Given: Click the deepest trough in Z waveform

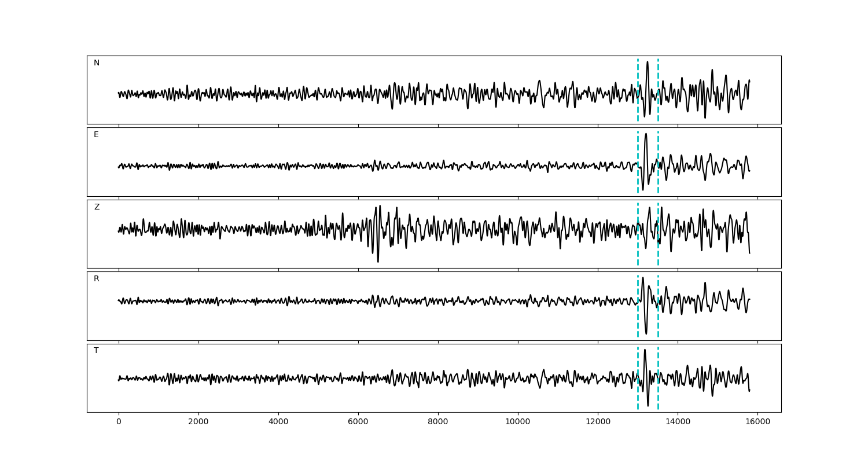Looking at the screenshot, I should point(378,262).
